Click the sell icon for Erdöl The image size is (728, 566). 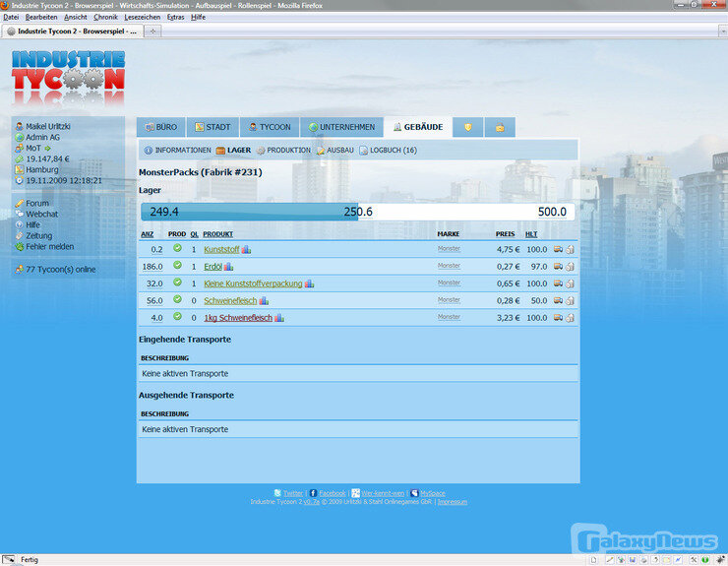coord(571,267)
